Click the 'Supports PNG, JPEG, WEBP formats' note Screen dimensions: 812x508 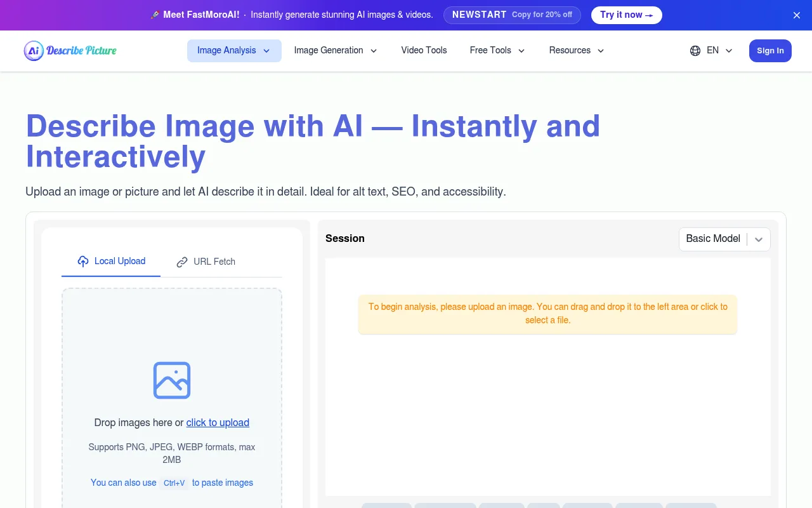[x=172, y=453]
